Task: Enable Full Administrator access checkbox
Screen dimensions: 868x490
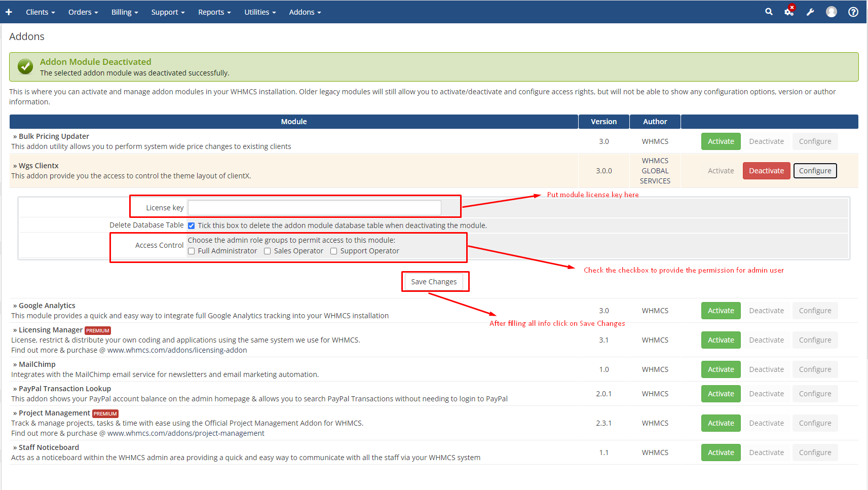Action: pos(192,251)
